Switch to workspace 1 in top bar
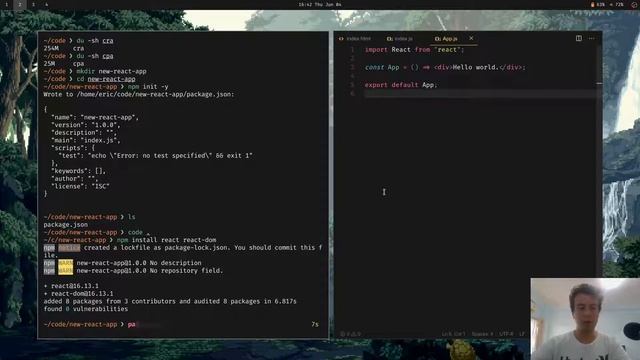Screen dimensions: 640x360 pyautogui.click(x=6, y=4)
